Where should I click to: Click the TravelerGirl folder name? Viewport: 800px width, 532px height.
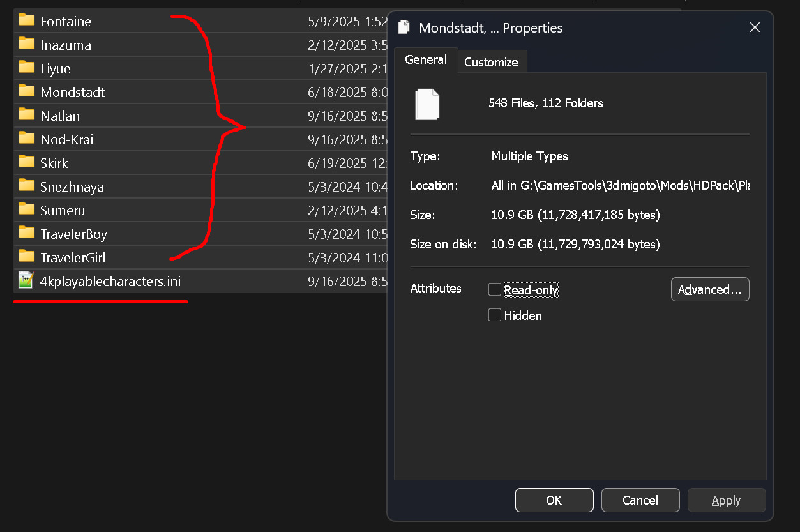(x=73, y=257)
